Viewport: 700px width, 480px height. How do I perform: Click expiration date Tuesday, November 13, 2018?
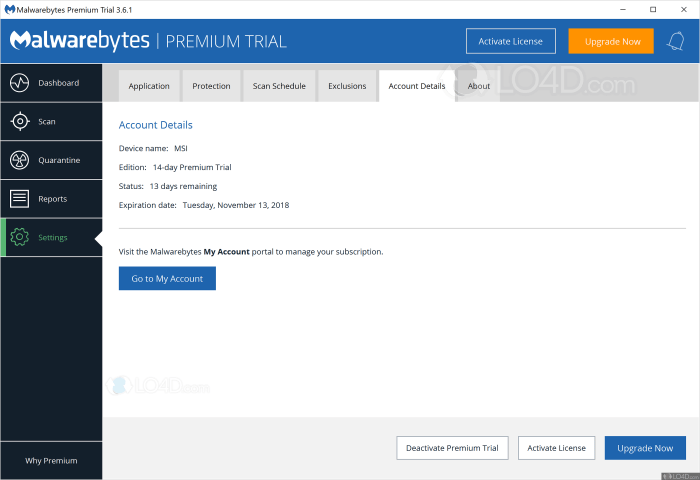[236, 205]
